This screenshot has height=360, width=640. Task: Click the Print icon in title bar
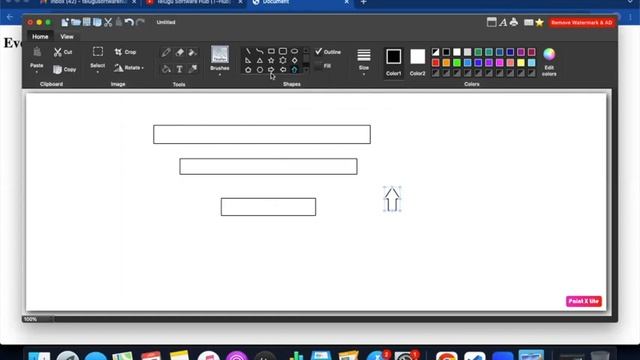pos(514,22)
